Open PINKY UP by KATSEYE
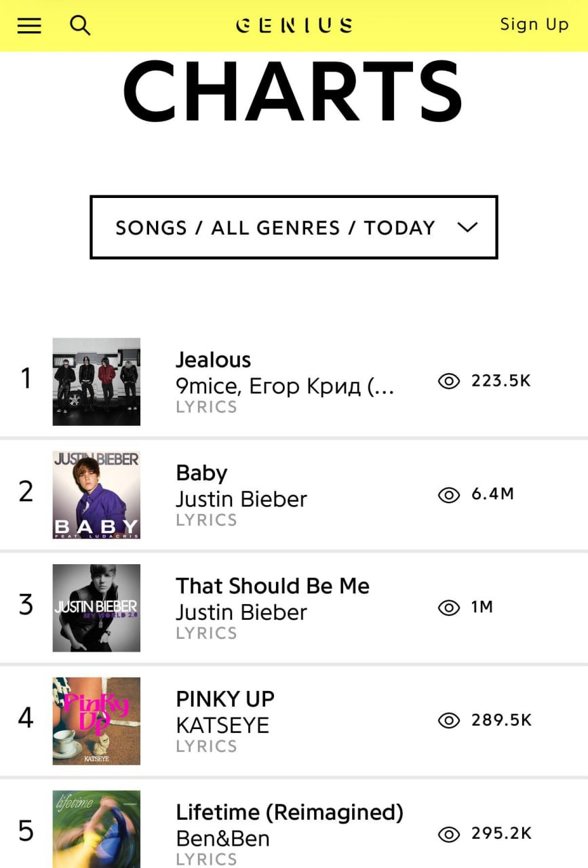Image resolution: width=588 pixels, height=868 pixels. (225, 699)
